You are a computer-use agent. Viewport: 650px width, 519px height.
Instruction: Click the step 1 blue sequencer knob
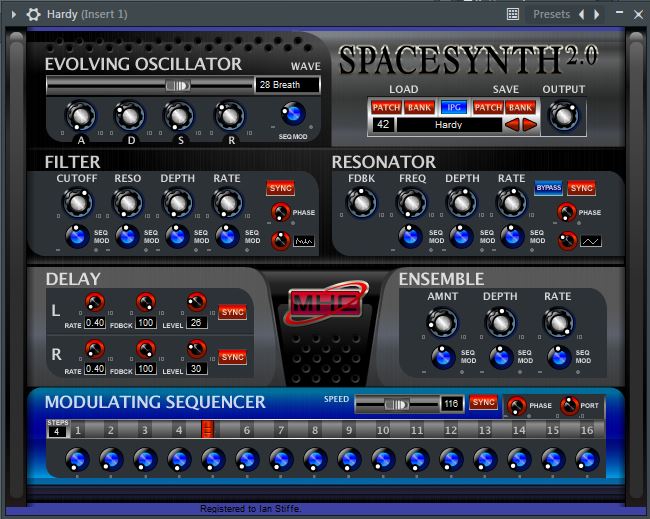[x=77, y=459]
